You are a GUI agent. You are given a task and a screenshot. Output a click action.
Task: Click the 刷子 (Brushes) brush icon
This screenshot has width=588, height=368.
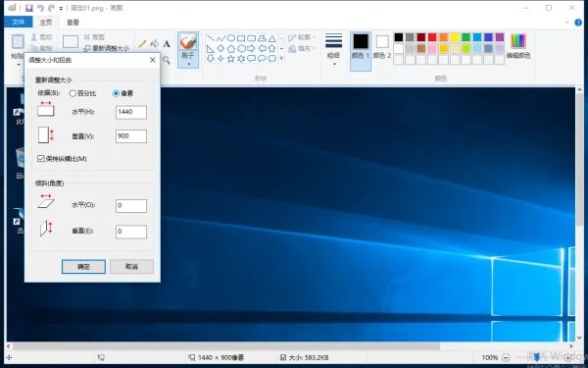coord(188,41)
